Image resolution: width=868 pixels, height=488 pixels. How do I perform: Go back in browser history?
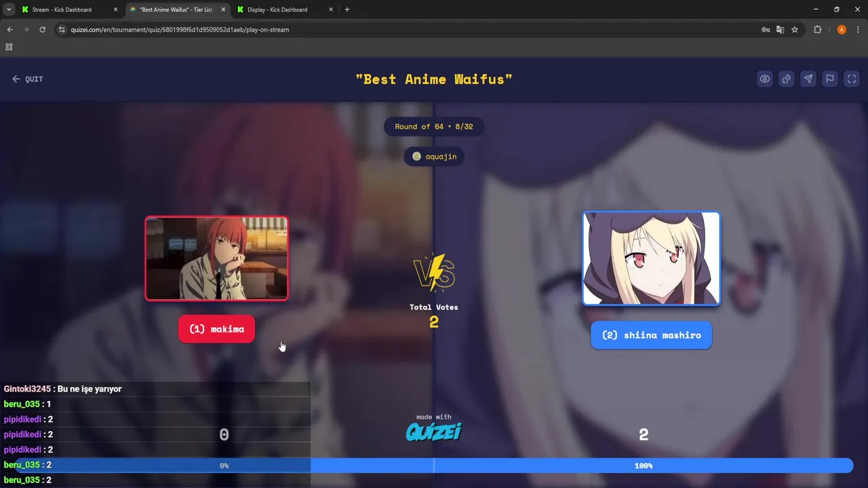tap(9, 30)
